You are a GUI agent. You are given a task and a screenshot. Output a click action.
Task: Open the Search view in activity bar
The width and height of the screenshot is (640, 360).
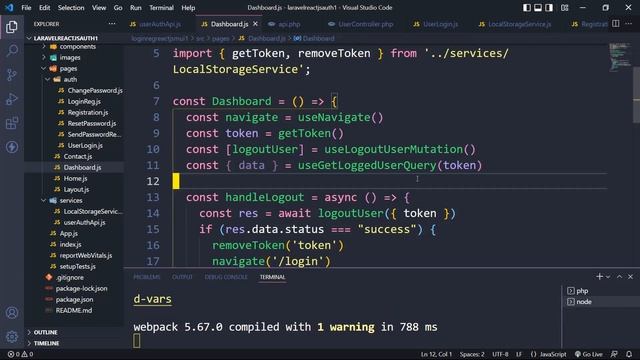click(x=12, y=51)
